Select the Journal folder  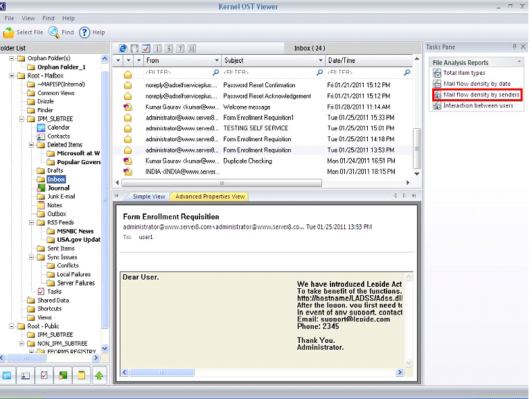coord(58,188)
